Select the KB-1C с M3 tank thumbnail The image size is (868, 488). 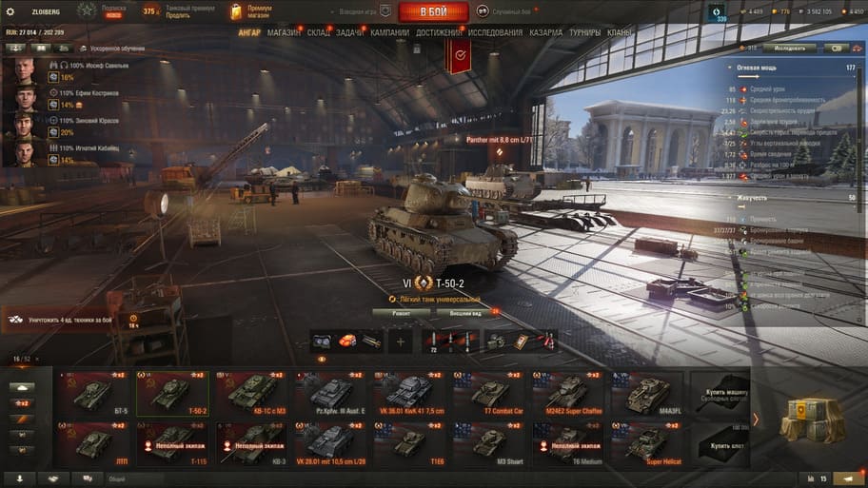[x=251, y=394]
